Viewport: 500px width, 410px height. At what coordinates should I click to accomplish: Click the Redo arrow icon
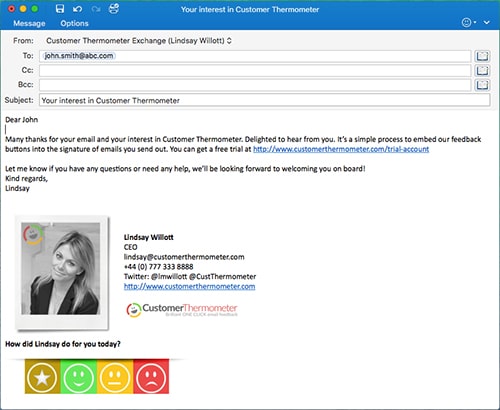click(96, 9)
